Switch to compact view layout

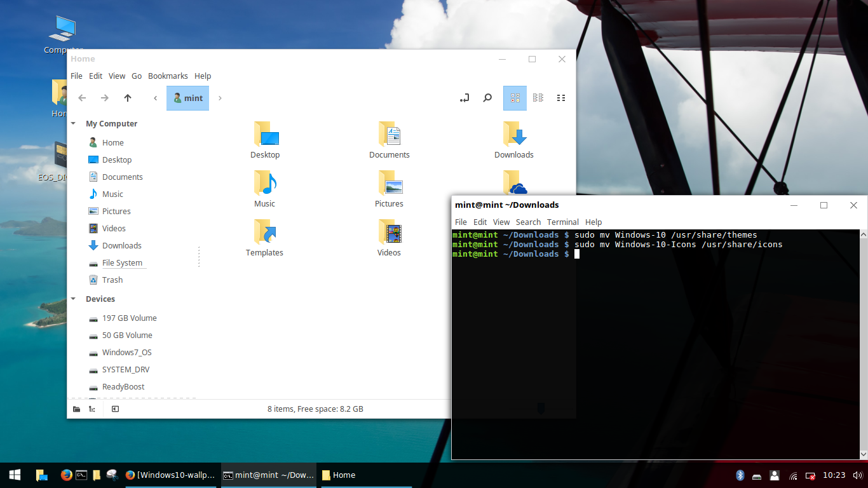tap(538, 97)
